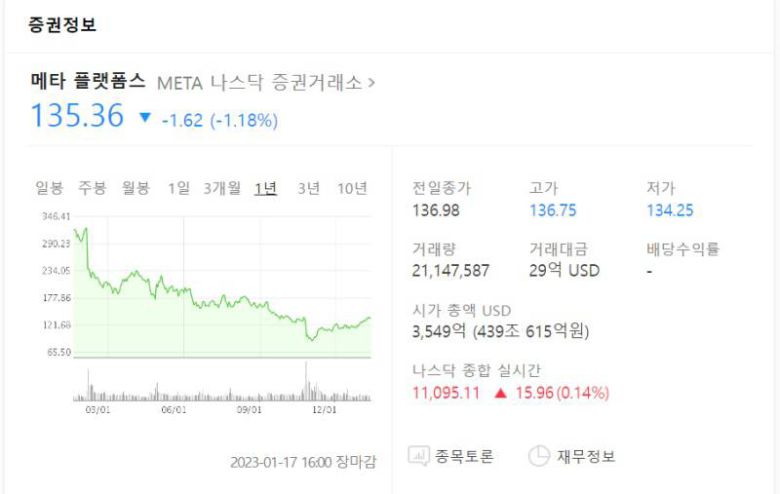780x494 pixels.
Task: Click the red up-triangle Nasdaq index icon
Action: tap(500, 393)
